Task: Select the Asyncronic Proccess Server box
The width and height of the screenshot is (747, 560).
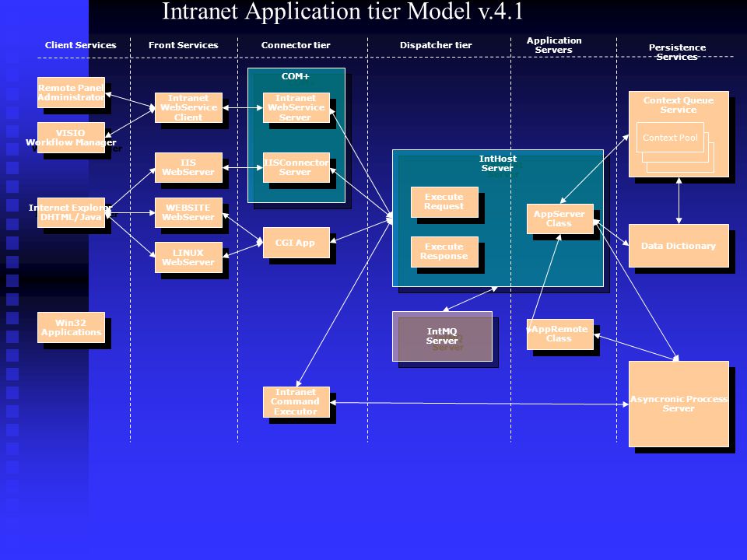Action: click(679, 404)
